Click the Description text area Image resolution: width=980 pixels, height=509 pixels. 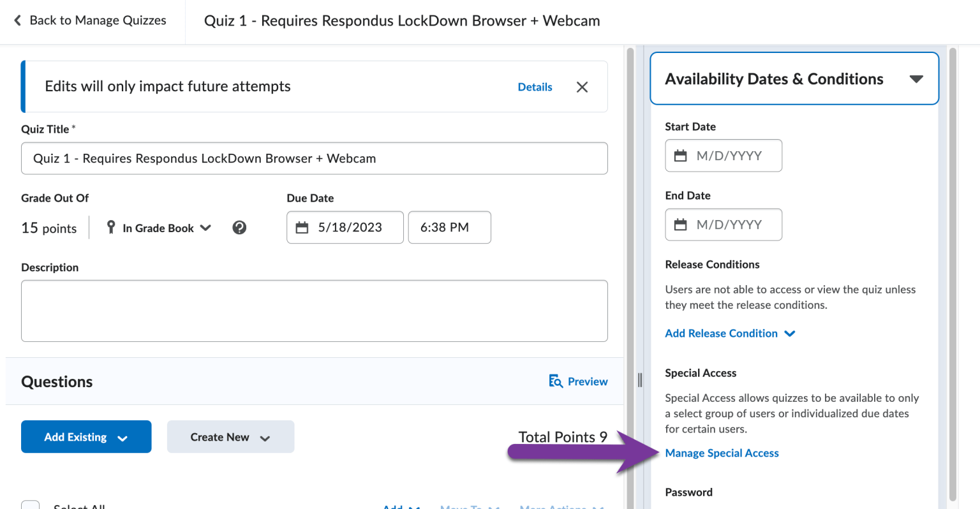[314, 311]
